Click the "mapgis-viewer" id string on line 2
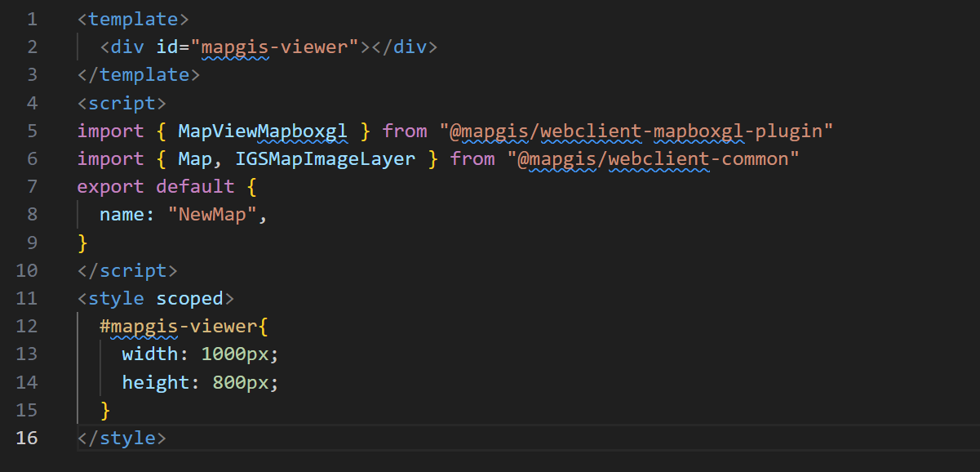 281,47
